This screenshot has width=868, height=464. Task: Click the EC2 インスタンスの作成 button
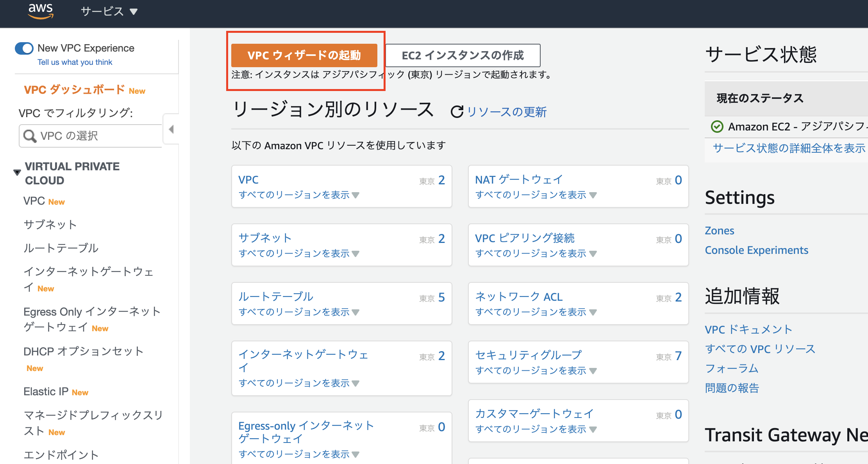coord(463,55)
